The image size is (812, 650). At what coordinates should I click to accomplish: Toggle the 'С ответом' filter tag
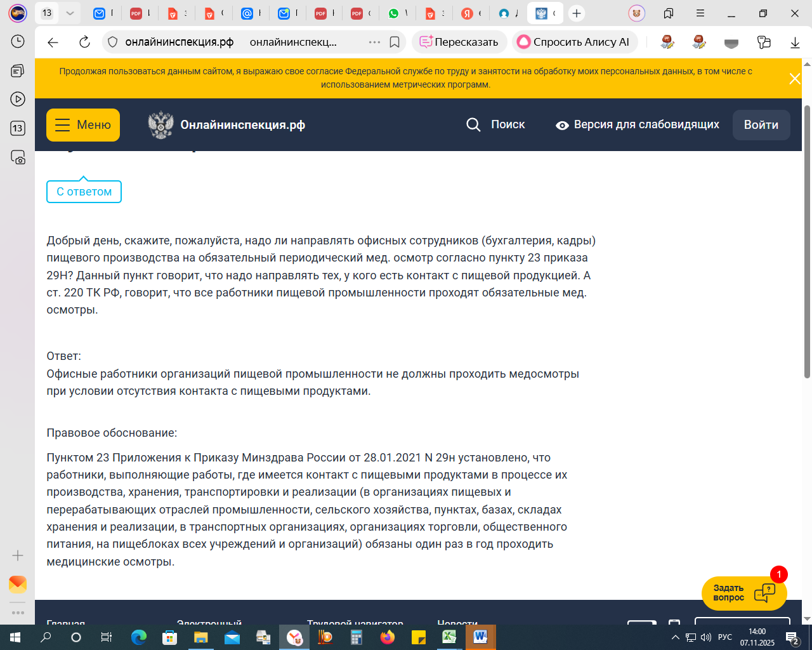pos(84,192)
